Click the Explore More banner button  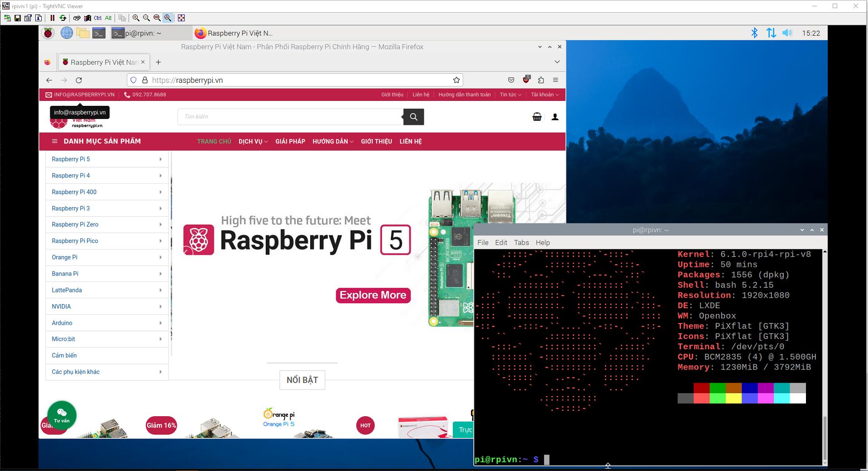pyautogui.click(x=373, y=295)
